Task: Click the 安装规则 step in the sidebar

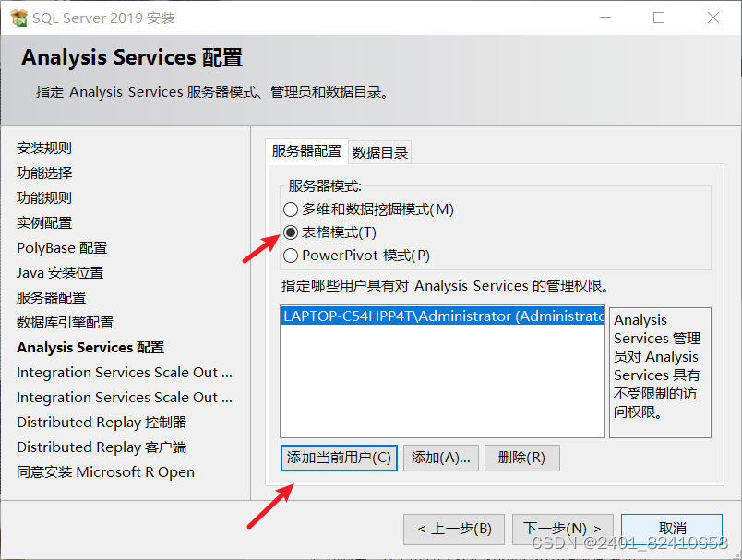Action: (x=44, y=148)
